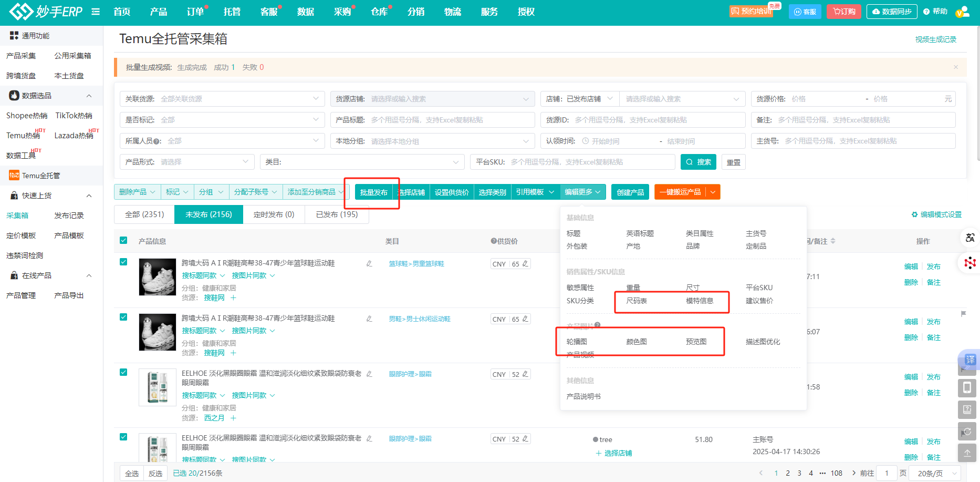
Task: Click the 产品标题 input field
Action: click(433, 120)
